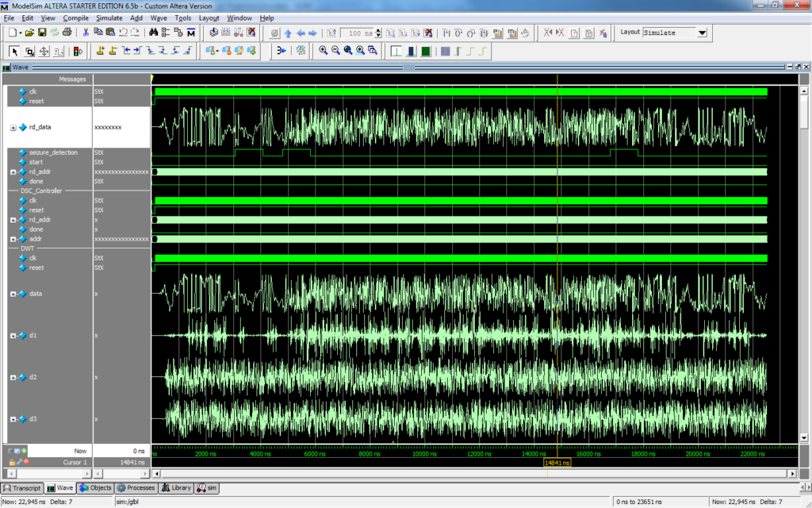The image size is (812, 508).
Task: Click the Run simulation icon
Action: point(392,33)
